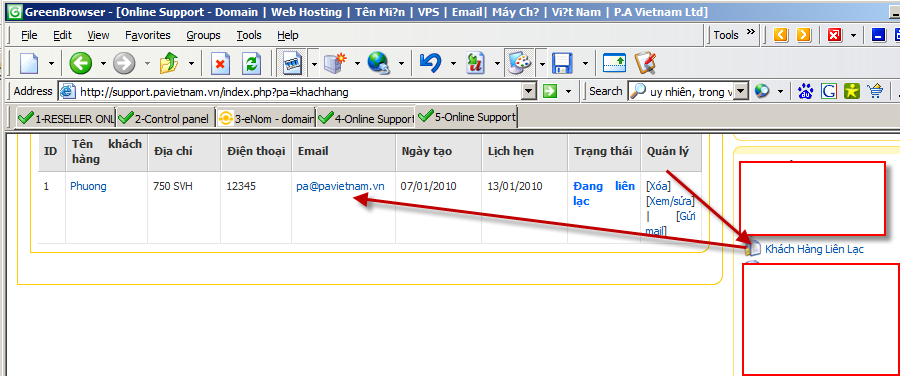This screenshot has height=376, width=900.
Task: Click the search engine globe icon
Action: 762,91
